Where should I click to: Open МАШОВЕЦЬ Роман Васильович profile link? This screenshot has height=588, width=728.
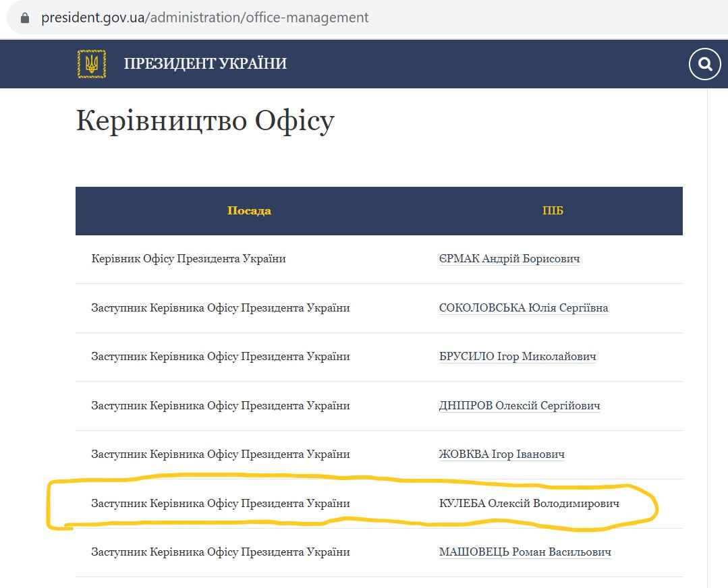click(x=525, y=552)
